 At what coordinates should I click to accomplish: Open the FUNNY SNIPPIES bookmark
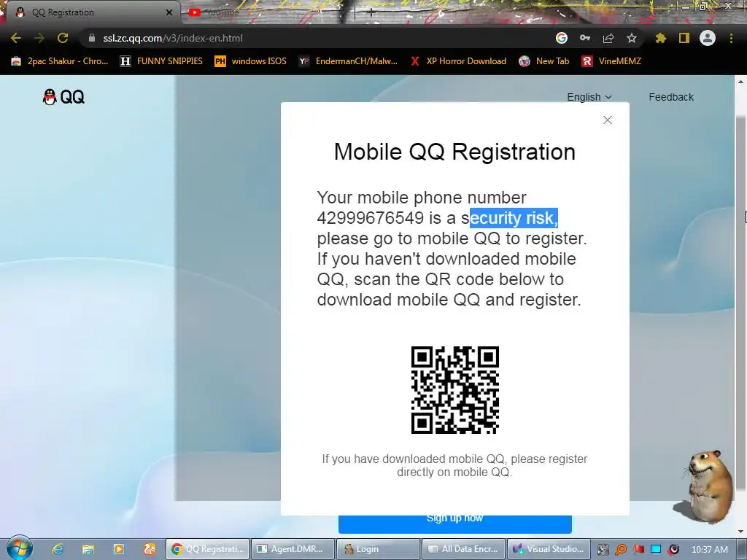[161, 61]
